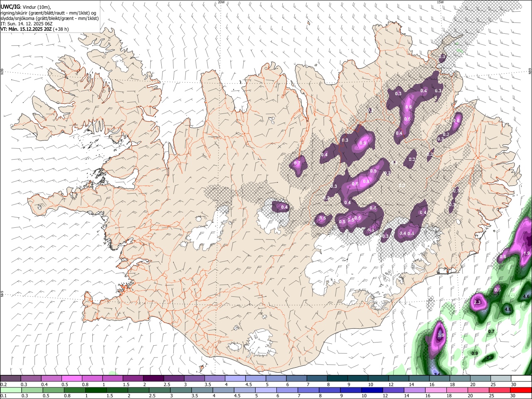Select the 'IT: Sun. 14. 12. 2025 06Z' line

click(x=26, y=24)
